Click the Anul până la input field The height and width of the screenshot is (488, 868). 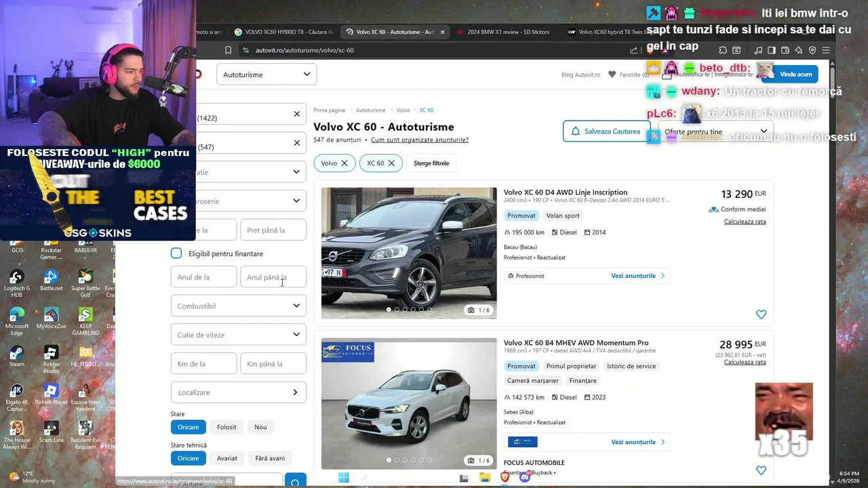pos(273,277)
